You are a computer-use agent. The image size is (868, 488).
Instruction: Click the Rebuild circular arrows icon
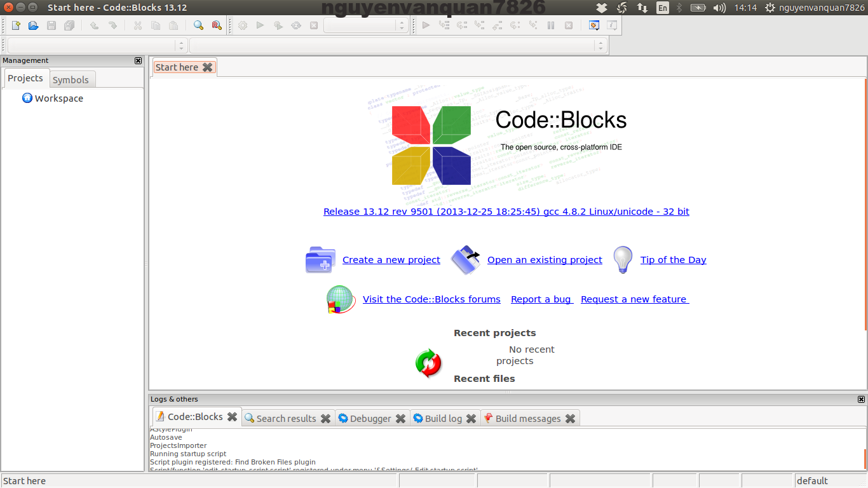(295, 25)
